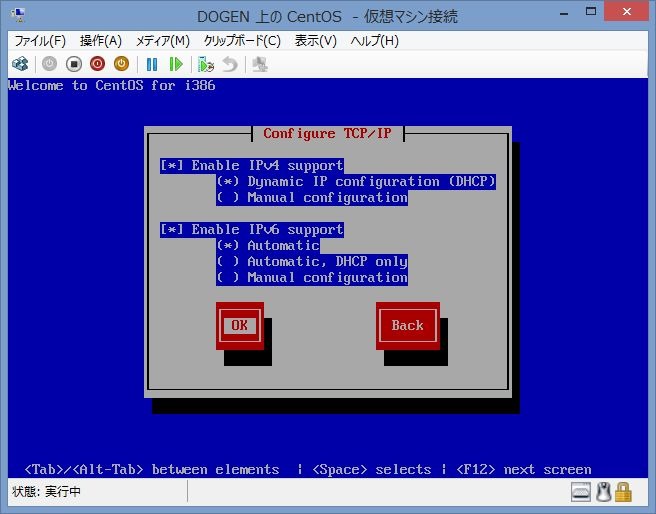Select Automatic, DHCP only for IPv6
Screen dimensions: 656x514
click(x=231, y=262)
